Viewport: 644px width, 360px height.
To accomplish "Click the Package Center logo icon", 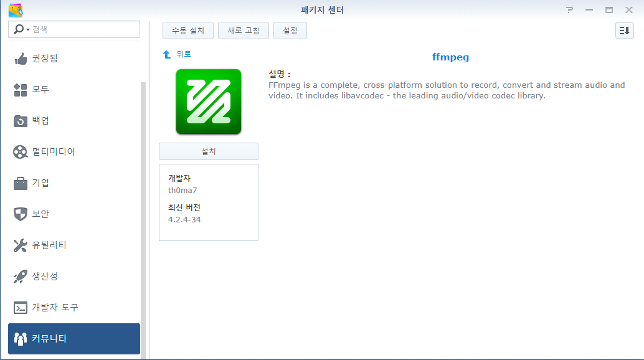I will click(16, 10).
